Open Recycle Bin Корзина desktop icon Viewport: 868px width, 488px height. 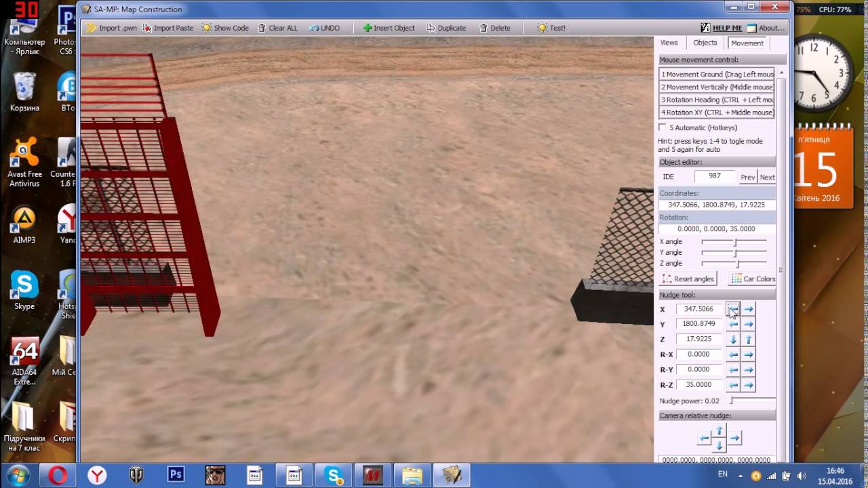(25, 91)
